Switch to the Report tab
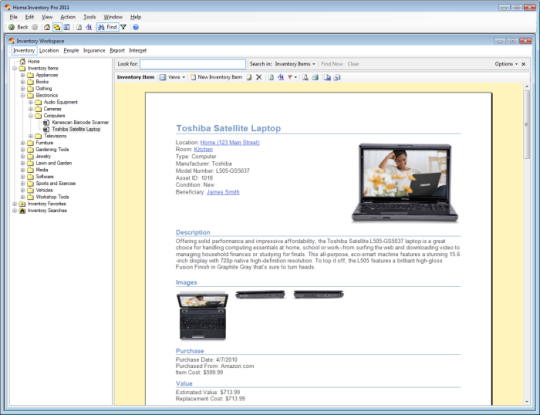The height and width of the screenshot is (415, 540). point(117,50)
